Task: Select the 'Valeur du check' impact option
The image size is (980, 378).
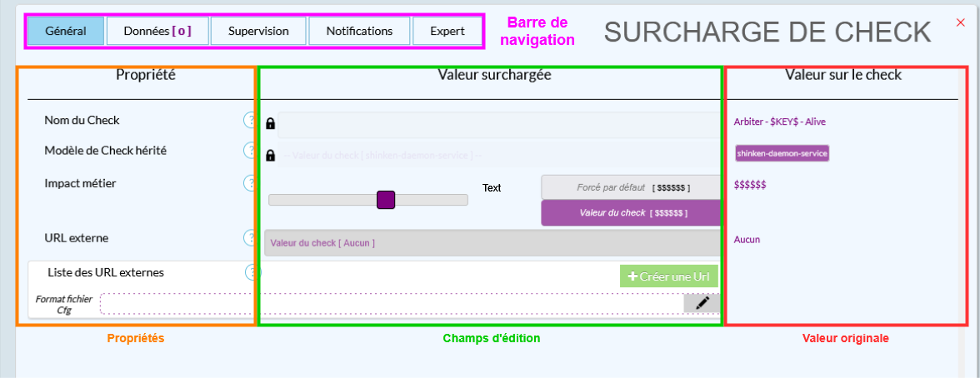Action: 630,213
